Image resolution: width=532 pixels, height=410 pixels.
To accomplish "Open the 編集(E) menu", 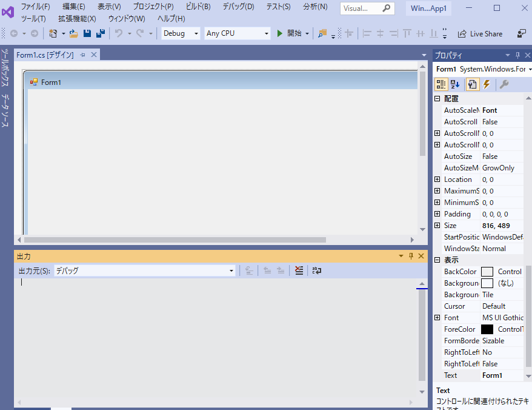I will coord(74,7).
